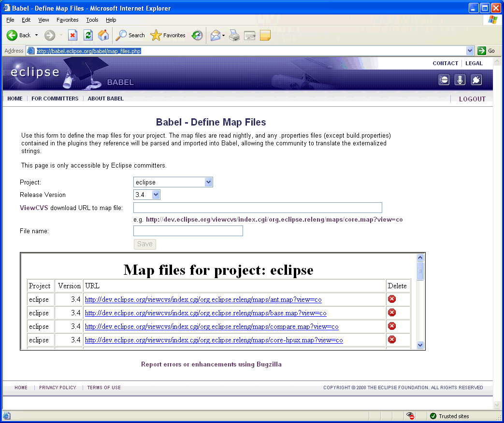
Task: Click the Trusted sites status indicator
Action: coord(450,416)
